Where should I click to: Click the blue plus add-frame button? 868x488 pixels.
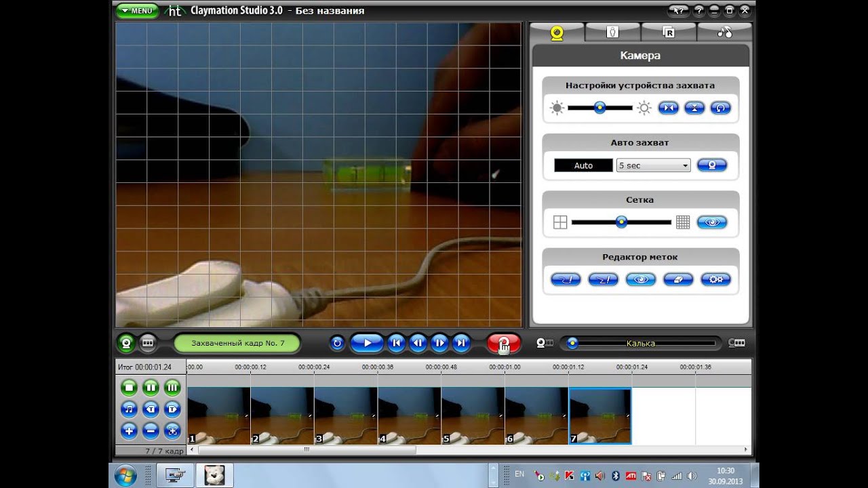point(130,430)
